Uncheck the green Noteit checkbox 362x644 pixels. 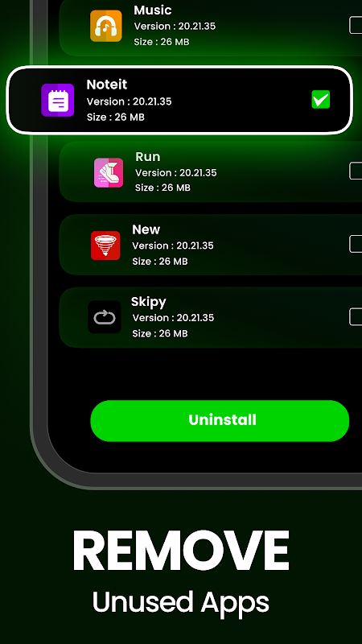320,100
